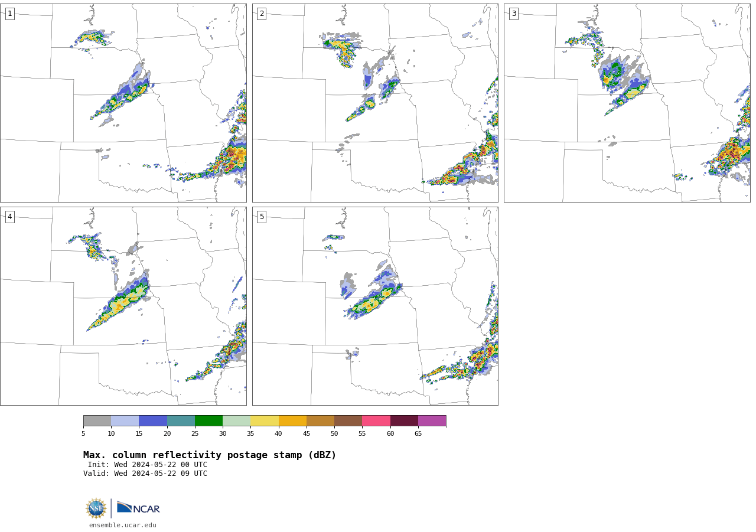Click the light blue 10-15 dBZ swatch
The width and height of the screenshot is (756, 532).
125,420
